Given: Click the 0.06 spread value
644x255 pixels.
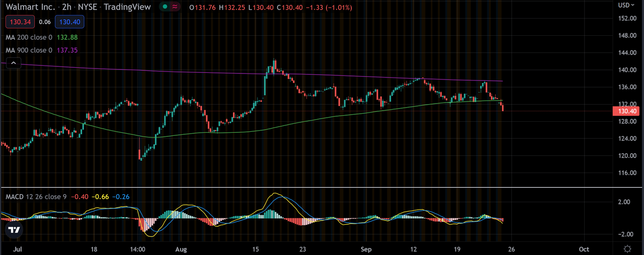Looking at the screenshot, I should pos(44,22).
